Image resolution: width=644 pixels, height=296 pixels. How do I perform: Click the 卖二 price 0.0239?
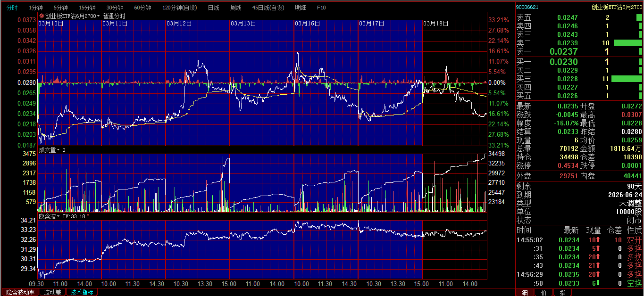(x=568, y=43)
